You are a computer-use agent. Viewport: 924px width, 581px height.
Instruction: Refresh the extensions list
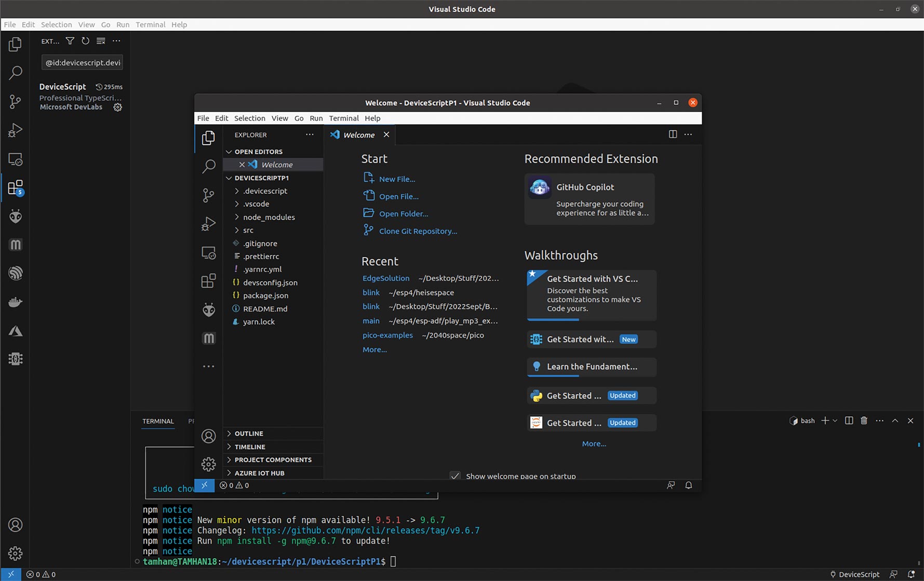point(85,41)
